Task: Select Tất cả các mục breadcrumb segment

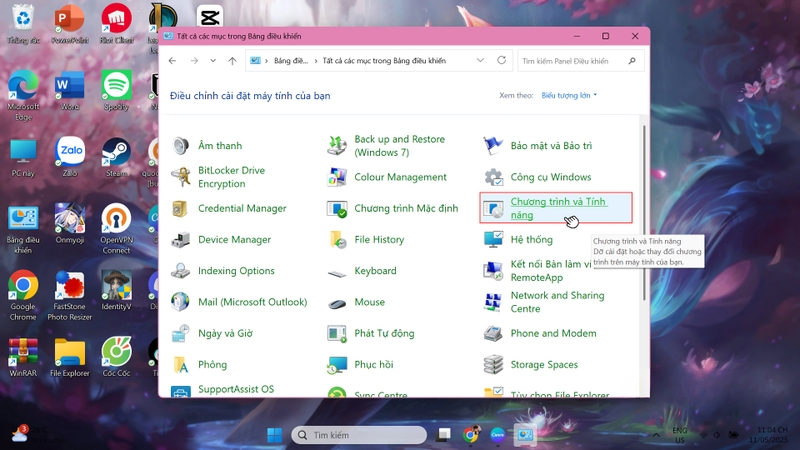Action: pyautogui.click(x=384, y=61)
